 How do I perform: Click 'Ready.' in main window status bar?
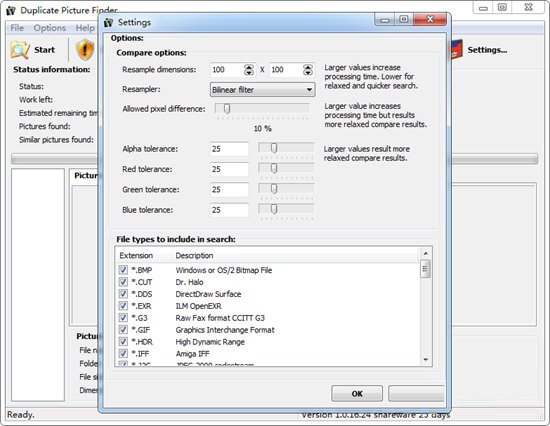(x=21, y=415)
